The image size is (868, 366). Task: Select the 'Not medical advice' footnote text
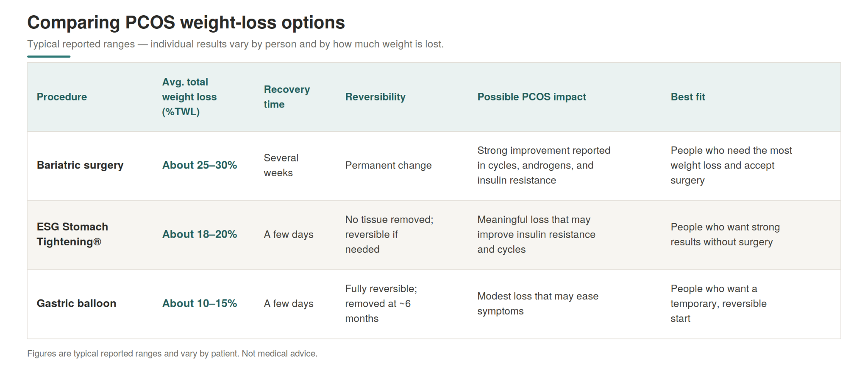click(279, 354)
